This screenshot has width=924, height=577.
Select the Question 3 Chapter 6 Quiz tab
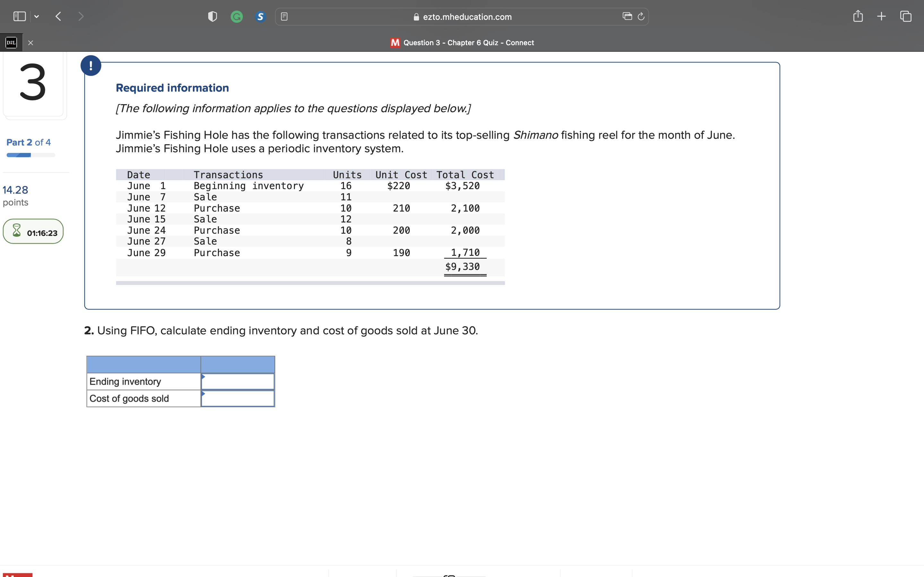(x=461, y=42)
